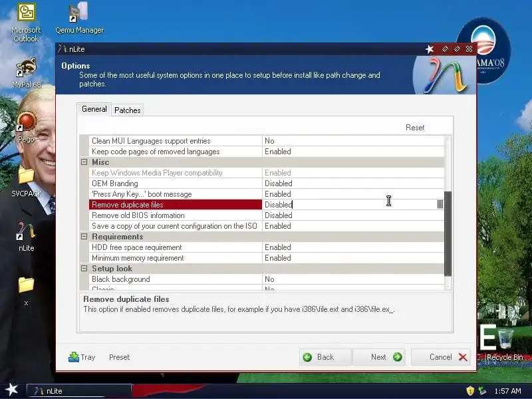This screenshot has width=532, height=399.
Task: Collapse the Setup look section
Action: [x=84, y=269]
